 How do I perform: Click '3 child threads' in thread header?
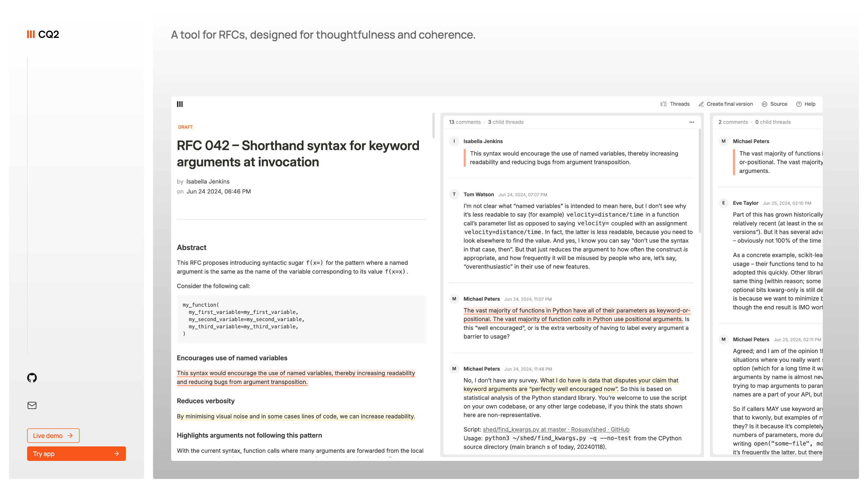click(x=505, y=122)
